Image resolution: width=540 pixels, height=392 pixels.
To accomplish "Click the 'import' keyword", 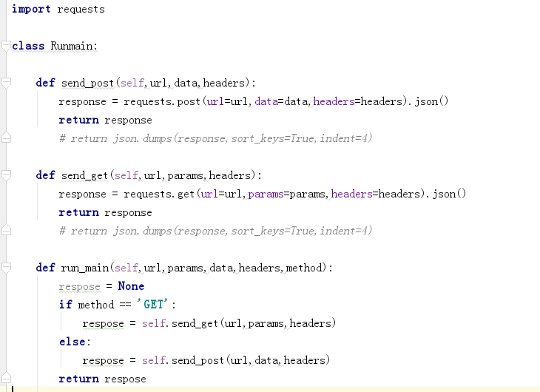I will click(x=31, y=9).
